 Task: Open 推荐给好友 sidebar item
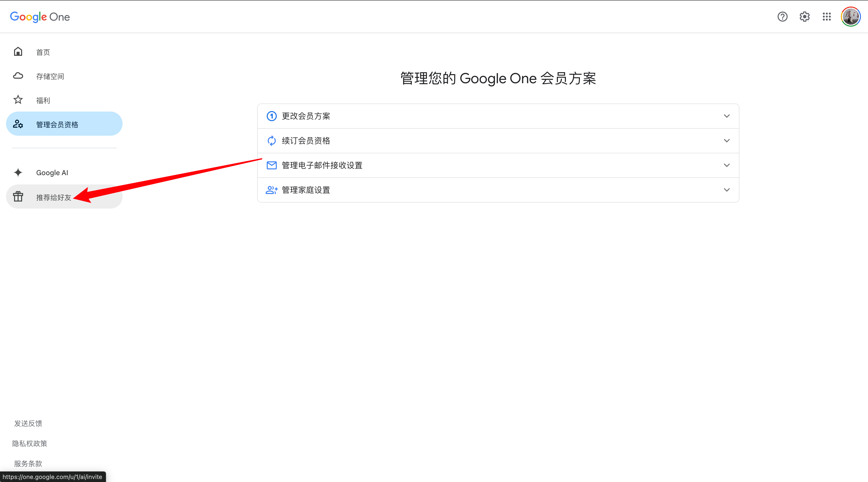64,197
